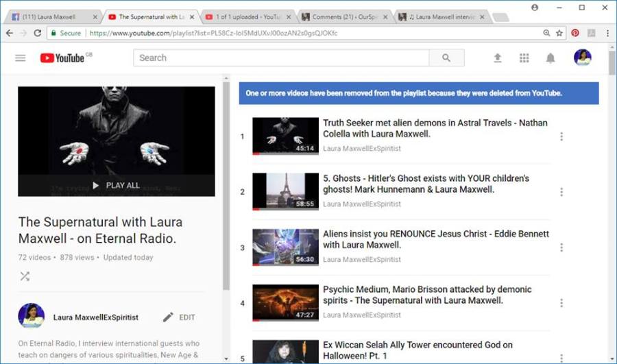
Task: Open options menu for Truth Seeker video
Action: coord(561,136)
